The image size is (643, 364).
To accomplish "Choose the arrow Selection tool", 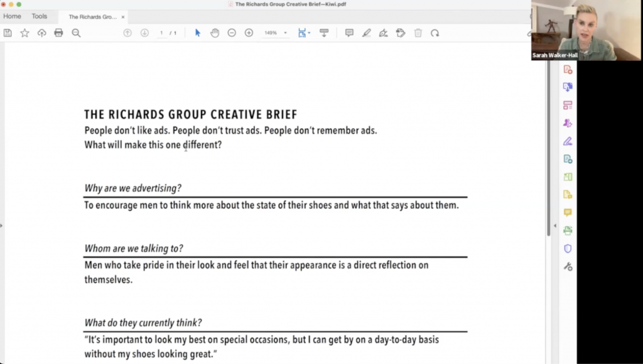I will pos(198,33).
